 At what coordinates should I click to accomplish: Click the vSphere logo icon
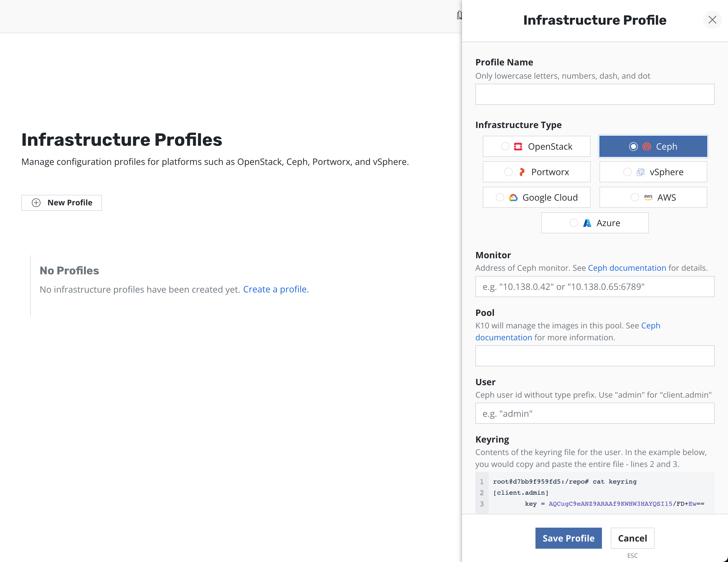coord(640,172)
